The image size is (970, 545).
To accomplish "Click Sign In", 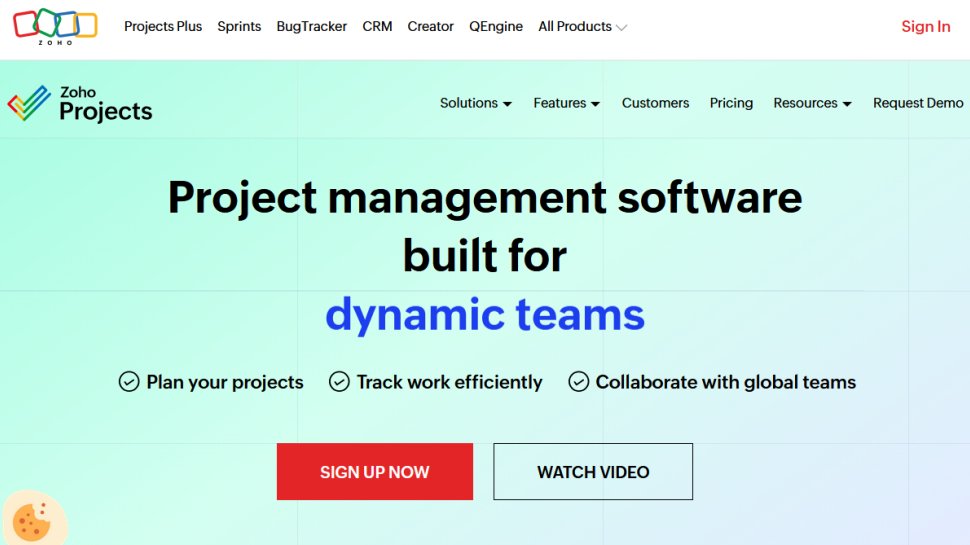I will 925,27.
